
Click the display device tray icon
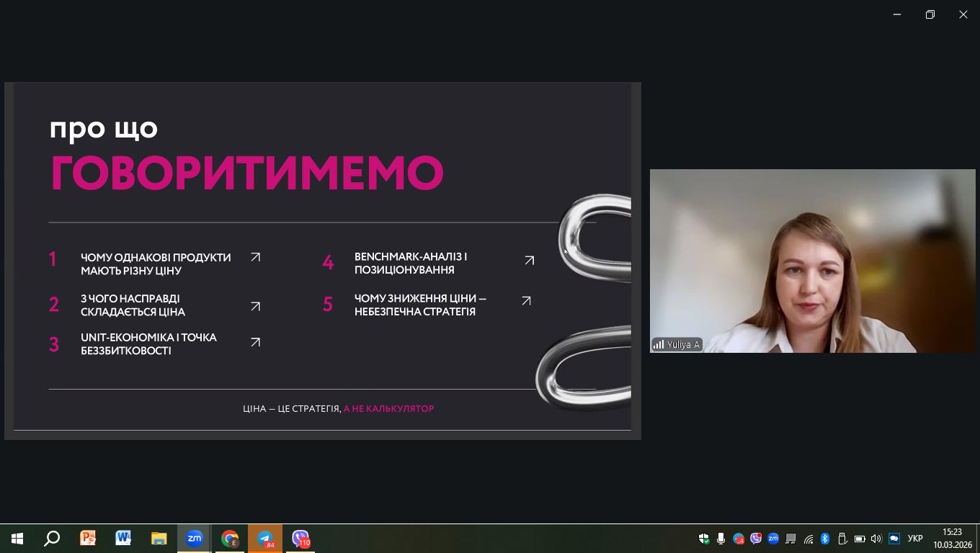click(790, 539)
